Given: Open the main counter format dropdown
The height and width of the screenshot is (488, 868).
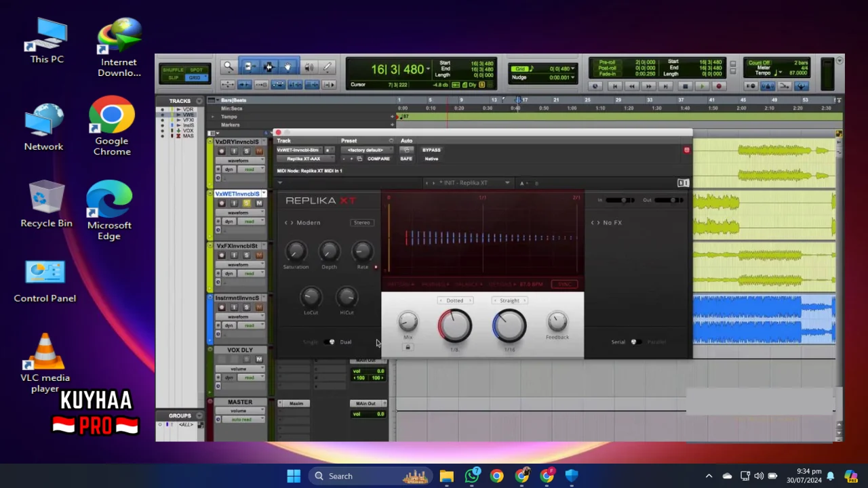Looking at the screenshot, I should (x=429, y=69).
